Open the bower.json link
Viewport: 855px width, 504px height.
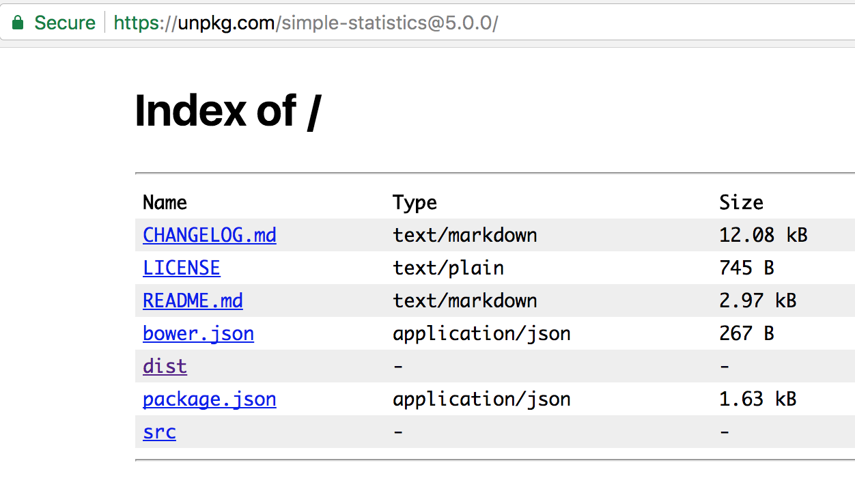point(198,333)
